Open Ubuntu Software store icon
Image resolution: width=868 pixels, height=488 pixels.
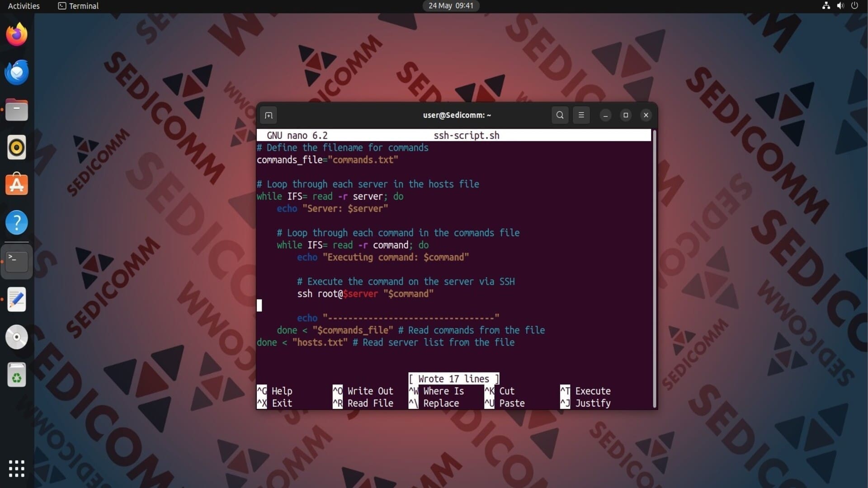(17, 185)
